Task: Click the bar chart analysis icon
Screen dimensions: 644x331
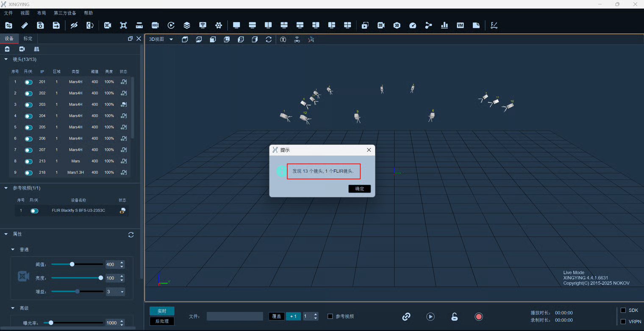Action: click(444, 25)
